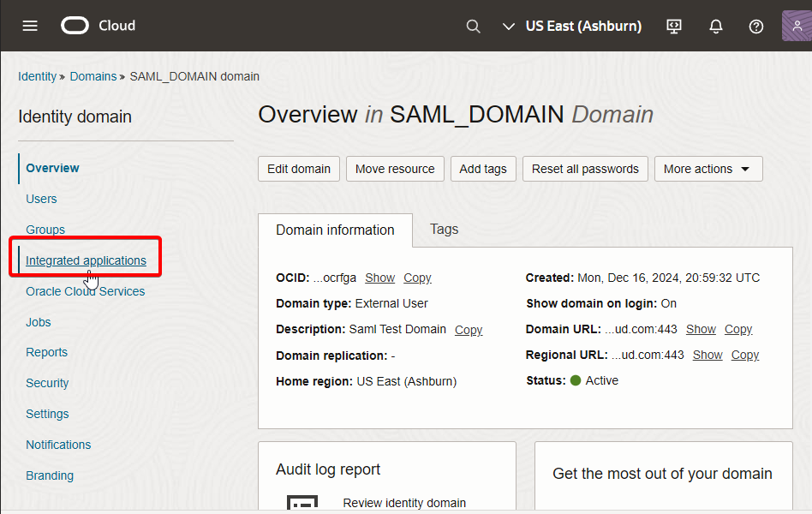812x514 pixels.
Task: Click the 'Domain type: External User' text
Action: [352, 303]
